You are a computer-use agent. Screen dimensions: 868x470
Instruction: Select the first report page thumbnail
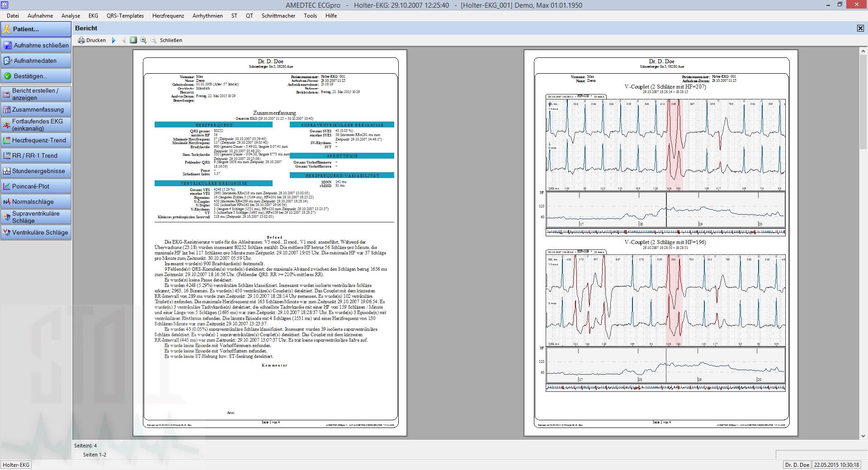[270, 244]
